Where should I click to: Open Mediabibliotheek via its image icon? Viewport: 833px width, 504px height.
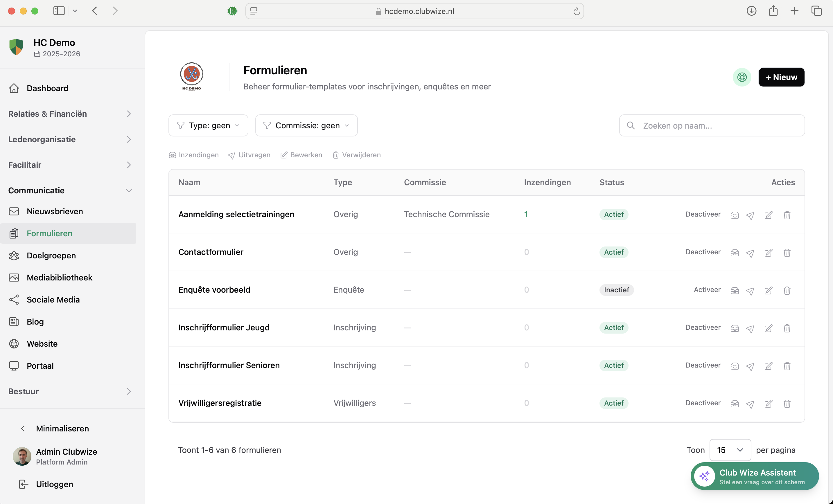[14, 277]
